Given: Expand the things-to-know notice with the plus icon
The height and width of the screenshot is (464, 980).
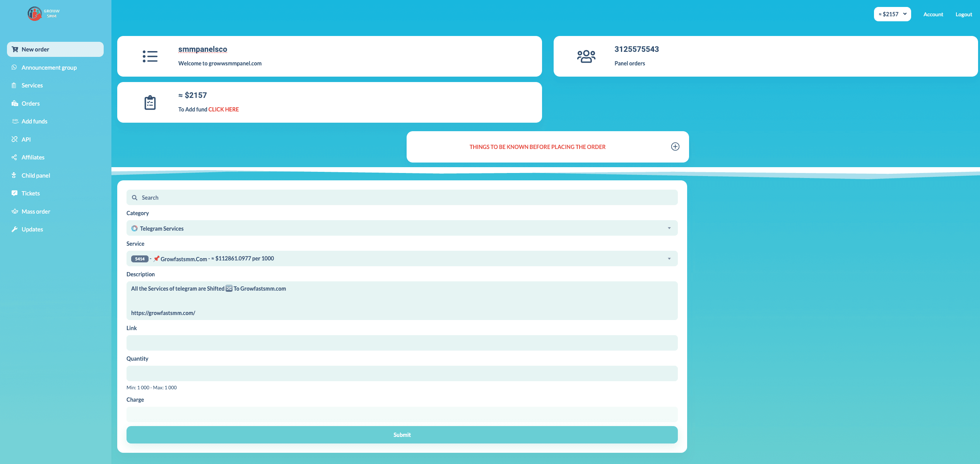Looking at the screenshot, I should tap(675, 147).
